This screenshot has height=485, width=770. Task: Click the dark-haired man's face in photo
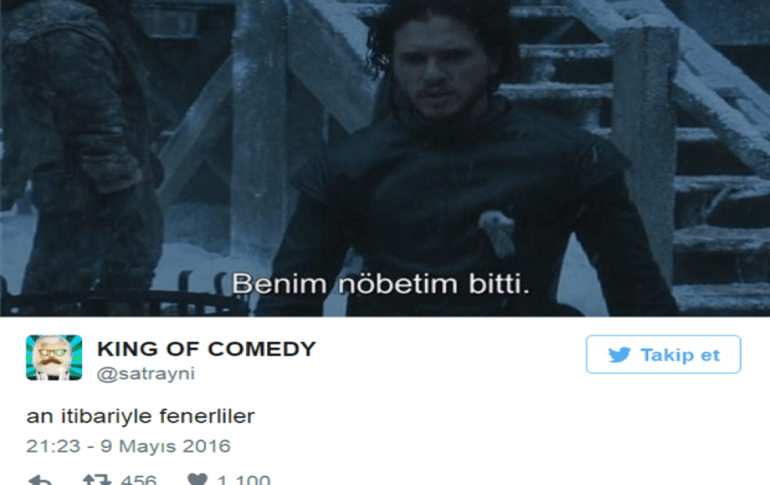pyautogui.click(x=437, y=66)
